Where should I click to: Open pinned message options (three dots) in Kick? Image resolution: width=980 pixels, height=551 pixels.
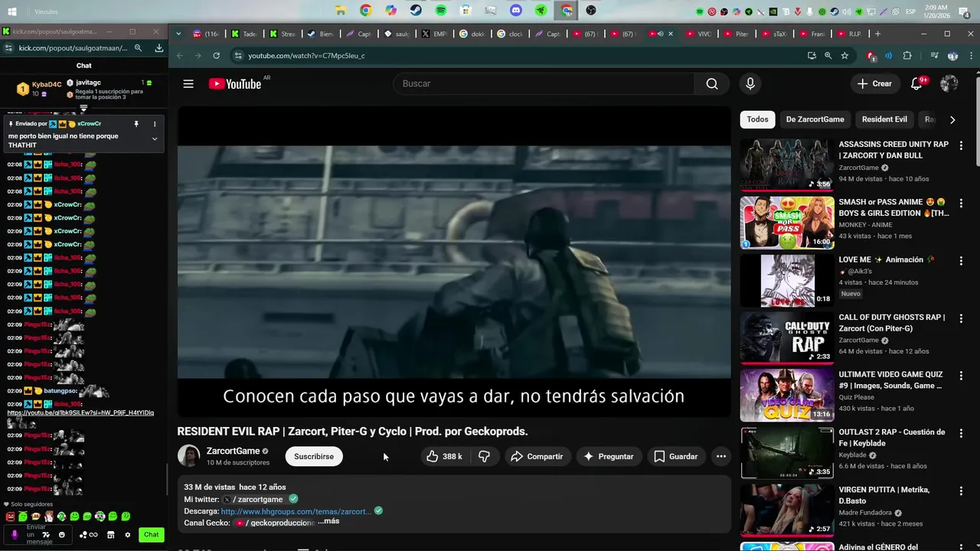pos(155,124)
